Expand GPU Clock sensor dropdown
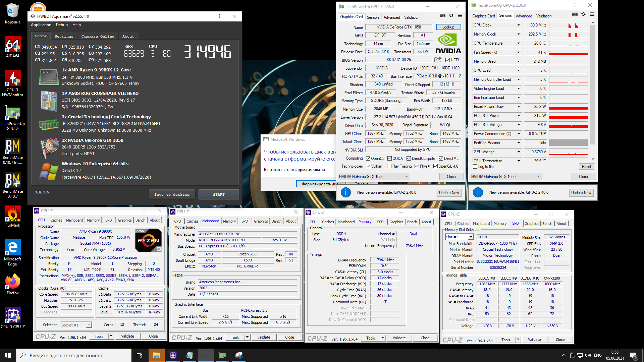The height and width of the screenshot is (362, 644). (x=519, y=25)
